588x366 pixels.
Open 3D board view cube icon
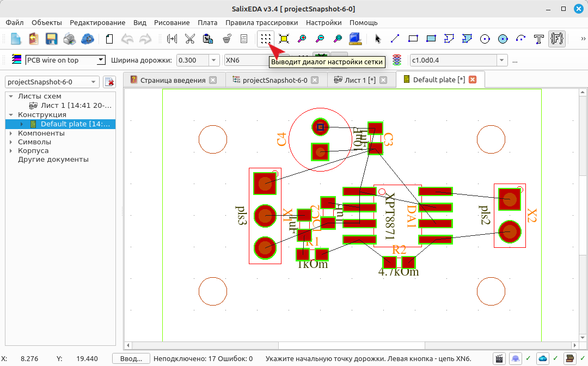[x=355, y=39]
